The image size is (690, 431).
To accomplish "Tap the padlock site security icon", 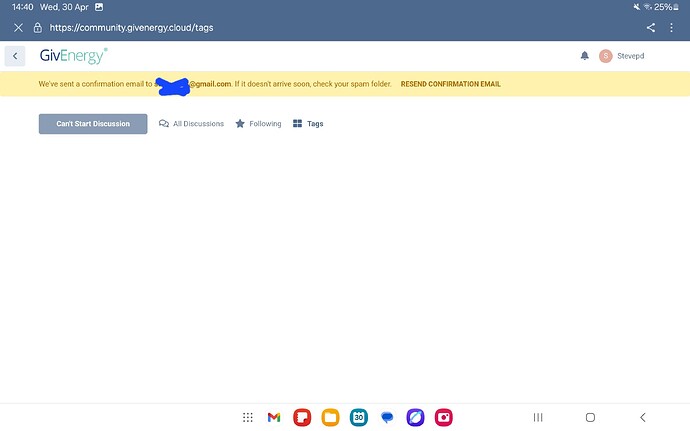I will (37, 28).
